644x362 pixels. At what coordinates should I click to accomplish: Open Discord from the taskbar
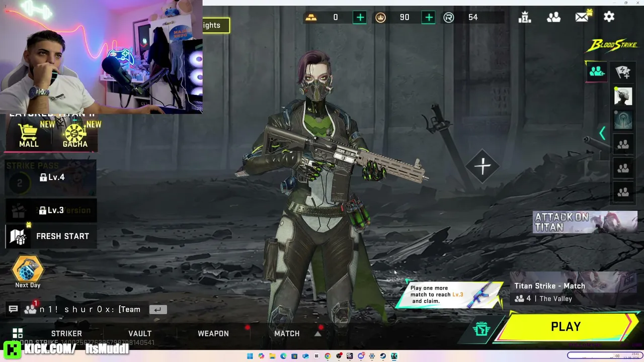[361, 356]
